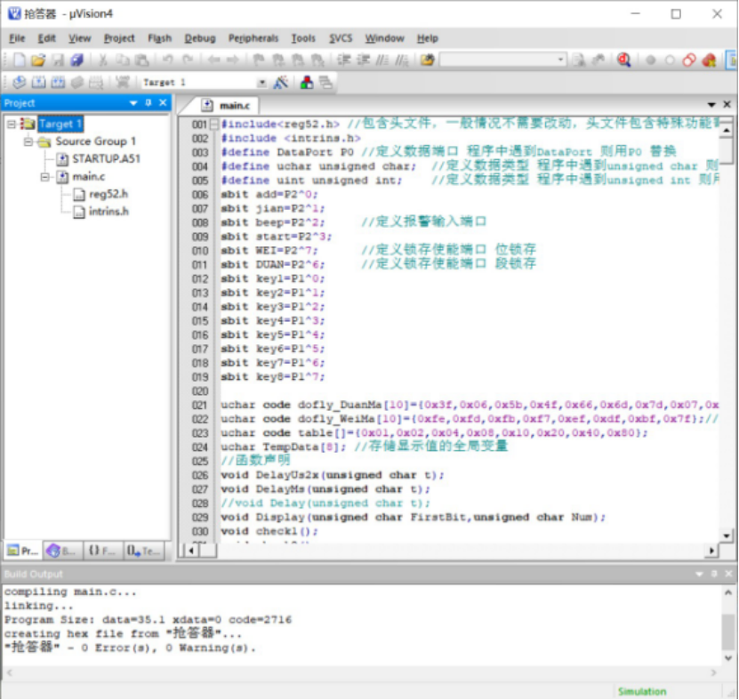739x700 pixels.
Task: Navigate forwards with the right arrow icon
Action: point(233,60)
